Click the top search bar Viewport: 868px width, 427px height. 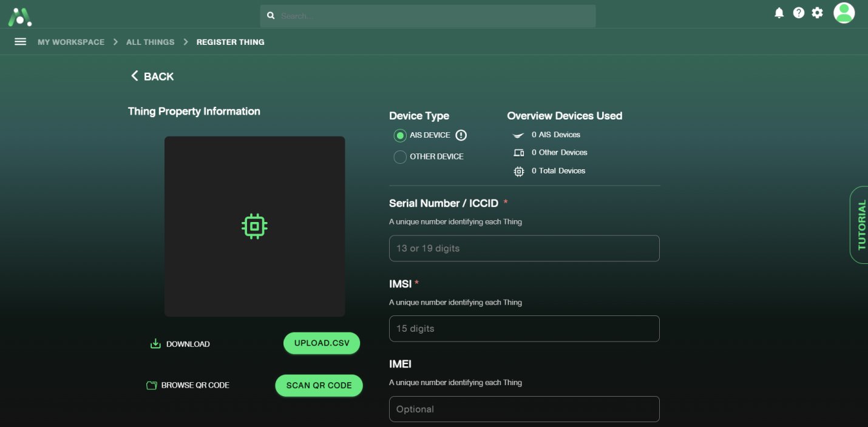[428, 16]
